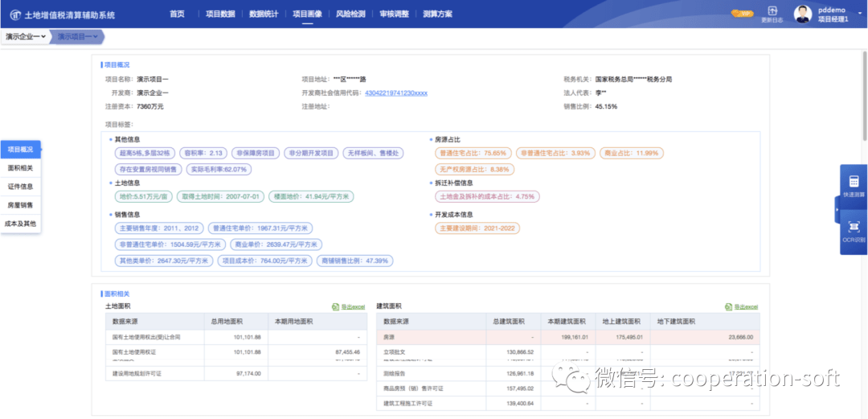Click the 项目成本价: 764.00元/平方米 tag

point(264,261)
